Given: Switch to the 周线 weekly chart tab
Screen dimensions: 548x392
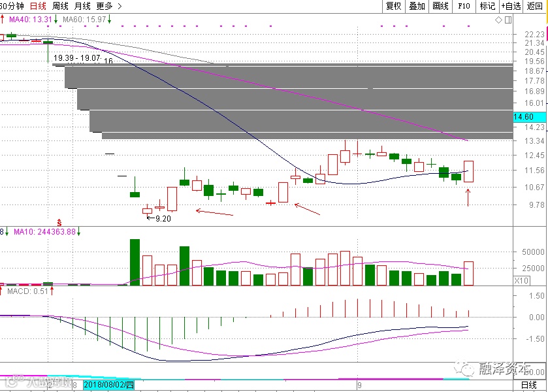Looking at the screenshot, I should tap(60, 7).
